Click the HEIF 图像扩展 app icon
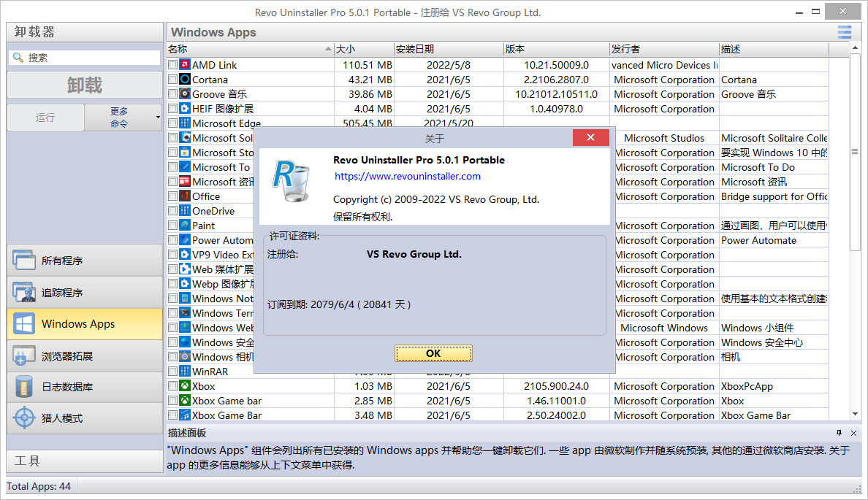The image size is (868, 500). (x=185, y=109)
